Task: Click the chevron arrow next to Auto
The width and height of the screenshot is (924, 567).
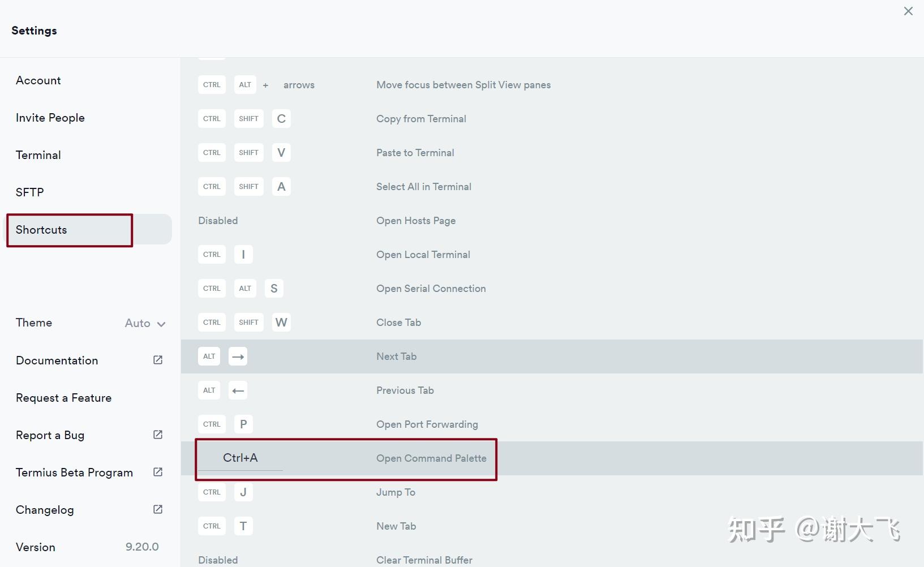Action: pyautogui.click(x=161, y=324)
